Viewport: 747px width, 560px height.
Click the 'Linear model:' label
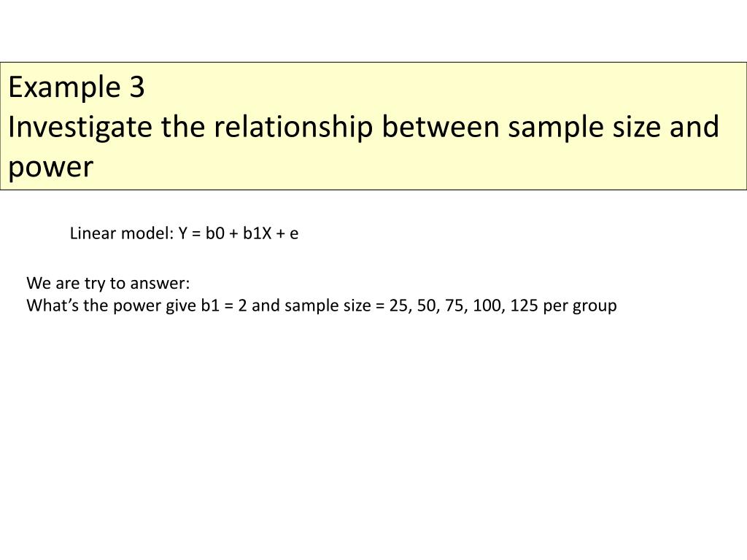pos(122,233)
